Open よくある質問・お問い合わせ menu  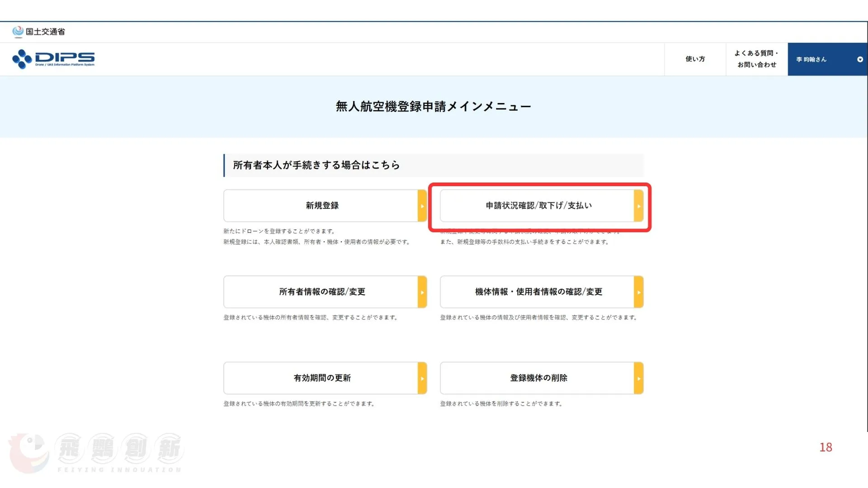coord(757,59)
